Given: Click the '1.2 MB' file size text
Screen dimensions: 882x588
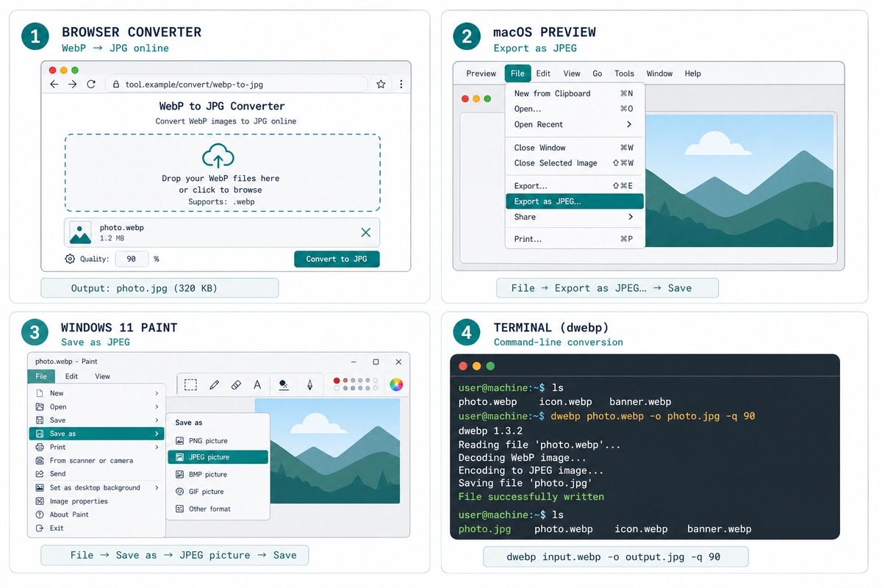Looking at the screenshot, I should click(112, 238).
